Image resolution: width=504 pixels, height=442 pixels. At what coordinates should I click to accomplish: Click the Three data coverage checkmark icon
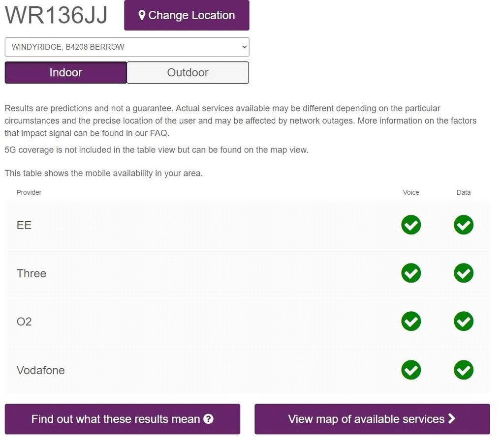coord(464,273)
